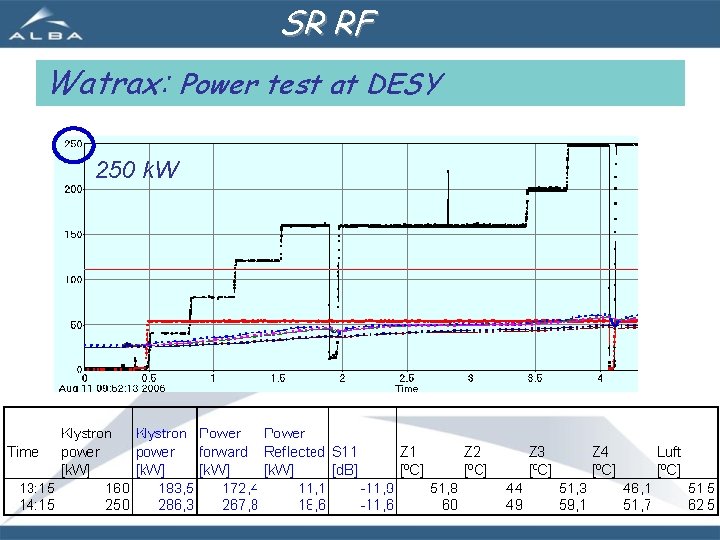The height and width of the screenshot is (540, 720).
Task: Click the '-11,6' S11 cell
Action: click(377, 505)
